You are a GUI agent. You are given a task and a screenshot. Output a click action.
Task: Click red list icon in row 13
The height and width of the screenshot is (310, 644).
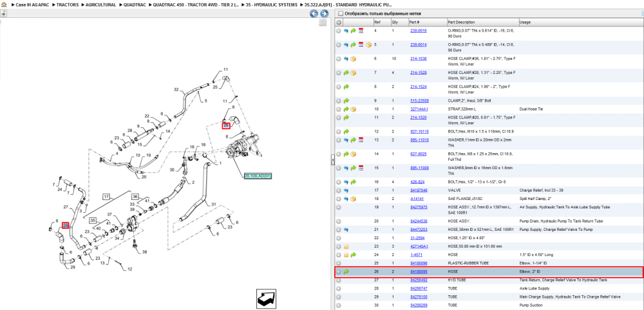pyautogui.click(x=361, y=140)
